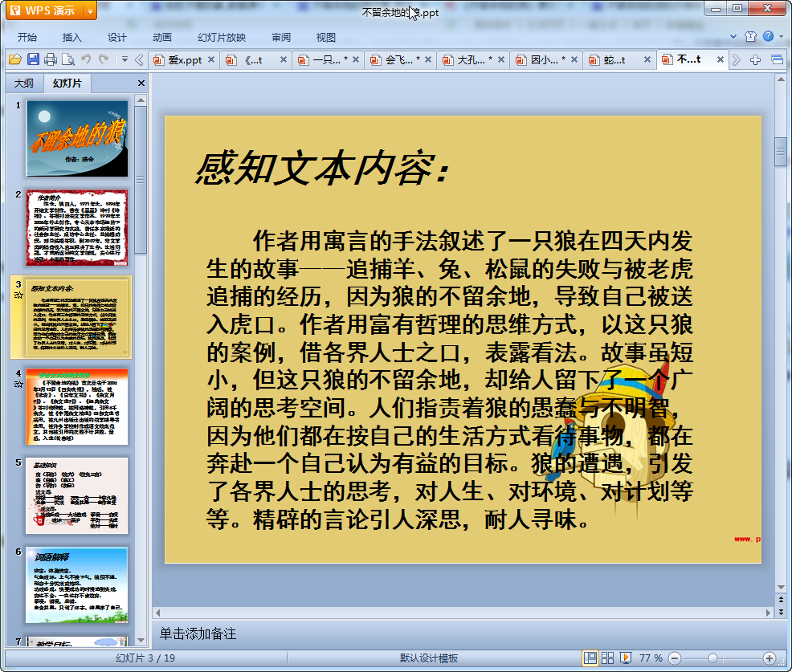Click the zoom slider handle
The image size is (792, 672).
pos(712,658)
